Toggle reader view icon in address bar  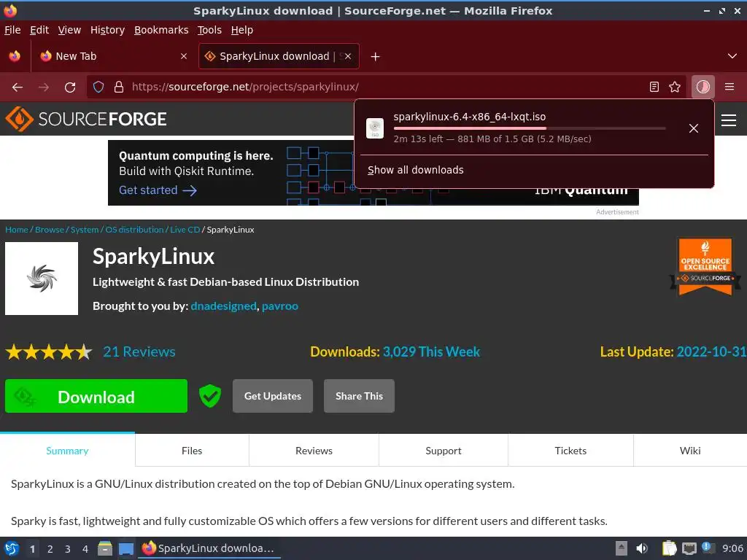pos(654,87)
